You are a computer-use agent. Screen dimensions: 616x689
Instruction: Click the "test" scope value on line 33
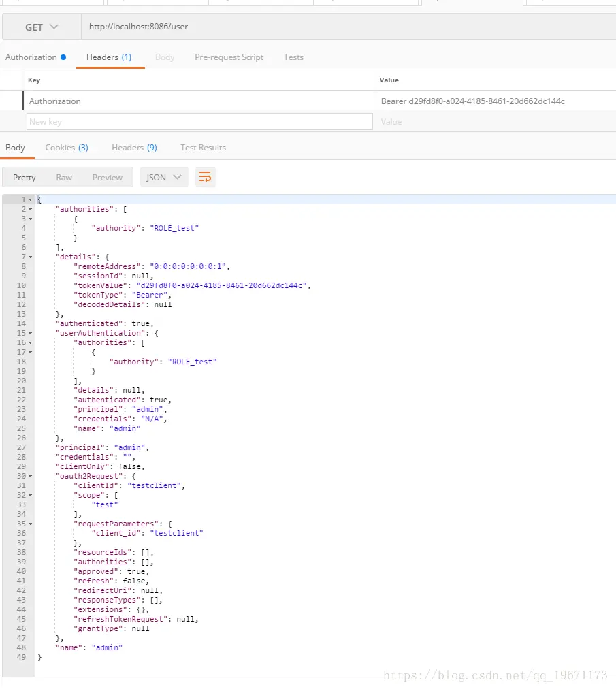pos(105,505)
